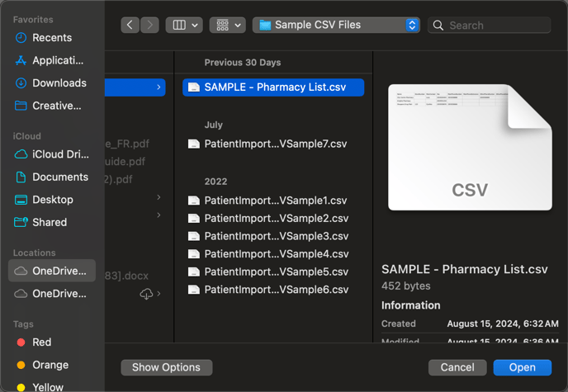Open the grouping options dropdown
The height and width of the screenshot is (392, 568).
227,26
